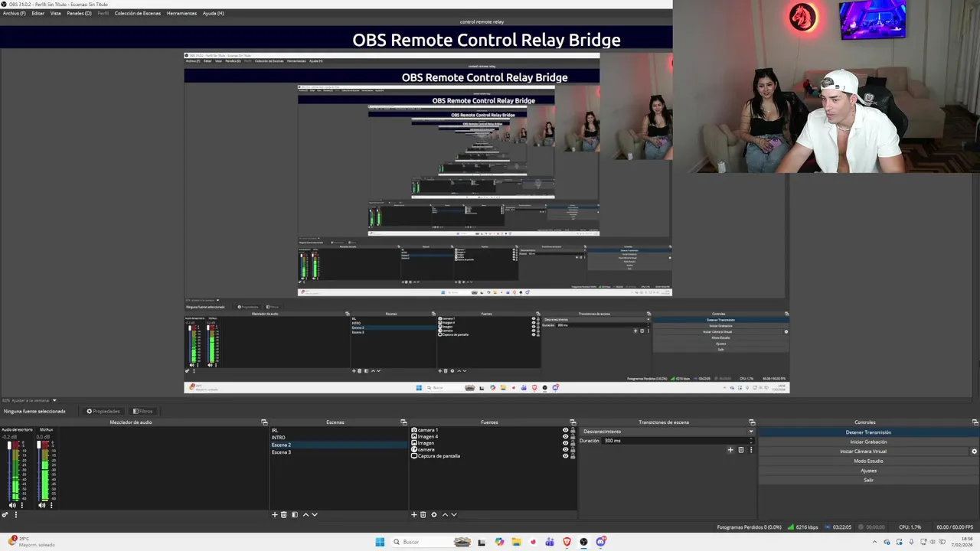Open source properties gear in Fuentes toolbar
Image resolution: width=980 pixels, height=551 pixels.
tap(433, 514)
